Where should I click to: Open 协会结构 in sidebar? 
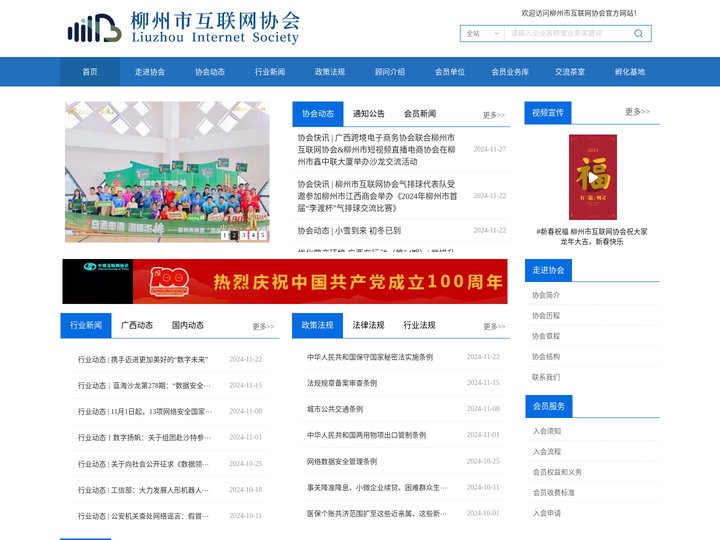pos(546,356)
